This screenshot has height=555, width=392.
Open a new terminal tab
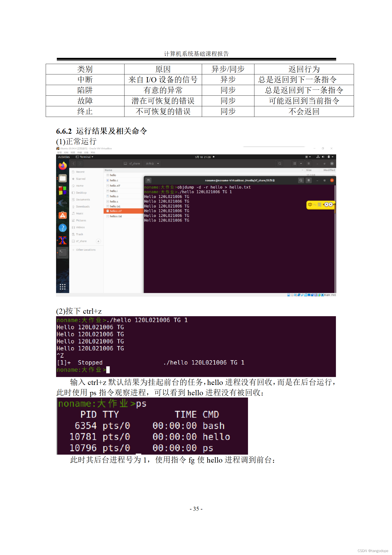(x=148, y=180)
